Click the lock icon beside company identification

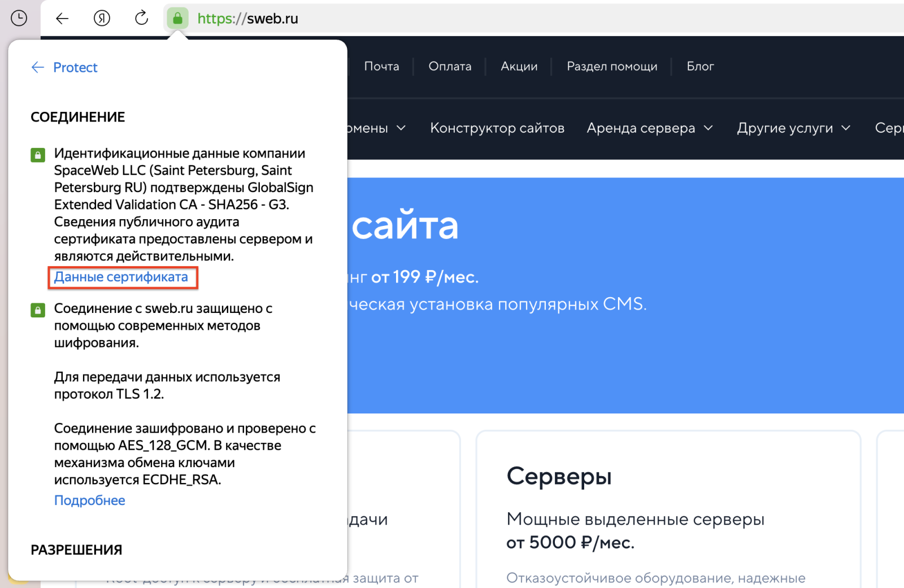click(38, 155)
